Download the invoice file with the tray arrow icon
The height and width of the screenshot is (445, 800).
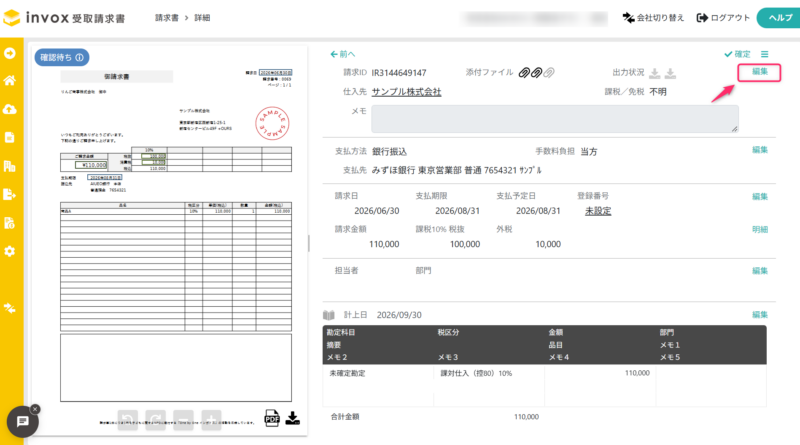coord(292,418)
